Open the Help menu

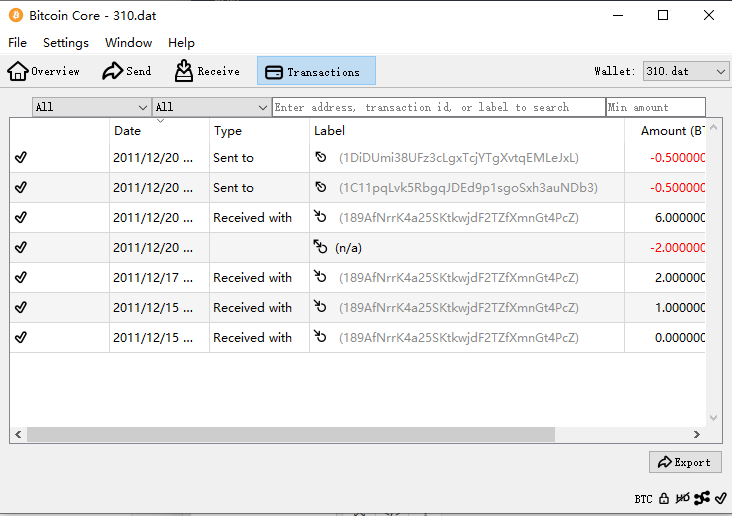(x=181, y=43)
